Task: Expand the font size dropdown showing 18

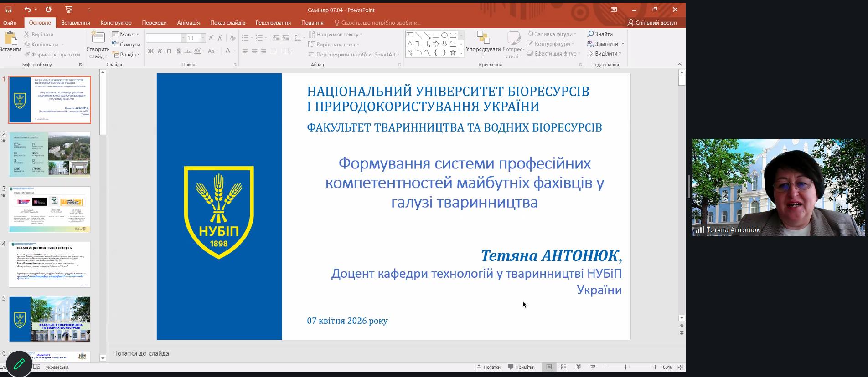Action: pos(203,38)
